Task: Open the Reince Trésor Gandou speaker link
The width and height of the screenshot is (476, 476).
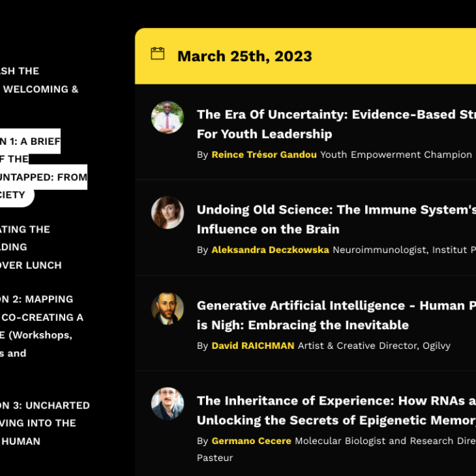Action: [x=264, y=154]
